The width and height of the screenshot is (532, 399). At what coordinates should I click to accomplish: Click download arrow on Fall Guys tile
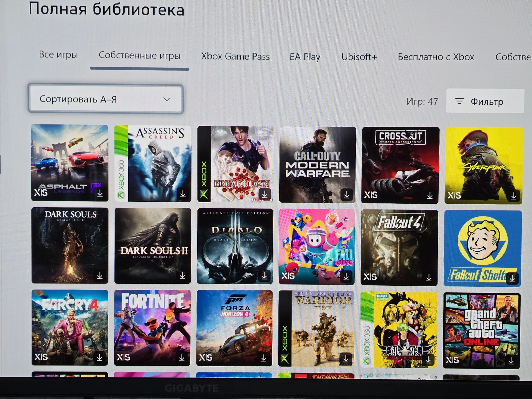click(x=346, y=277)
